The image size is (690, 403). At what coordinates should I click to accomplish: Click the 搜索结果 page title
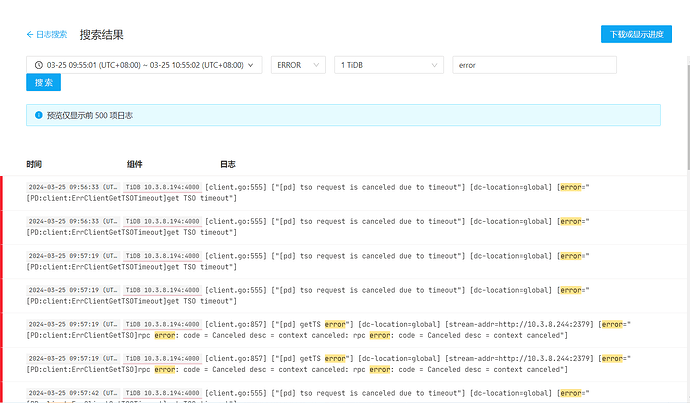point(102,35)
